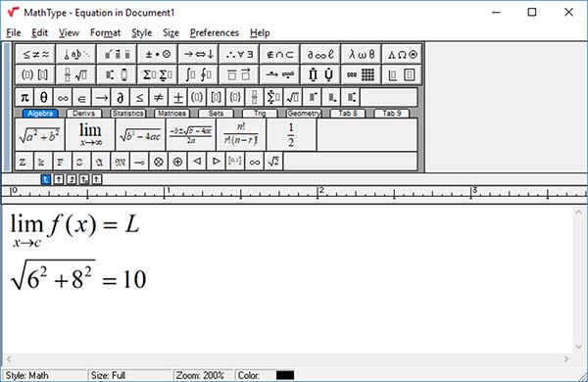The height and width of the screenshot is (382, 588).
Task: Select the left-justified tab stop button
Action: tap(45, 179)
